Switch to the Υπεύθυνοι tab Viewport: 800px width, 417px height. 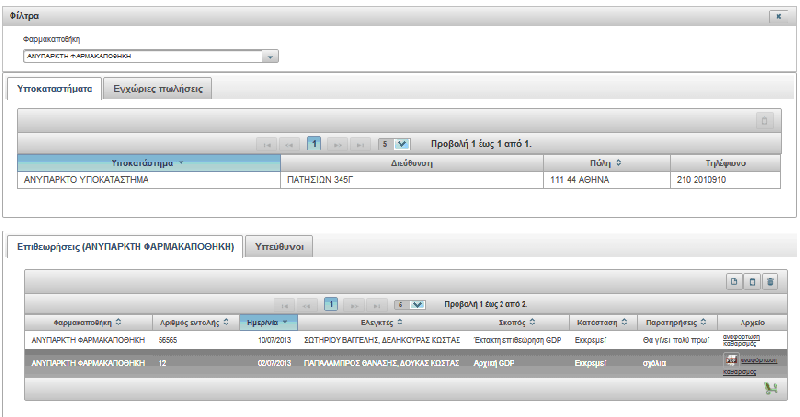pyautogui.click(x=279, y=247)
